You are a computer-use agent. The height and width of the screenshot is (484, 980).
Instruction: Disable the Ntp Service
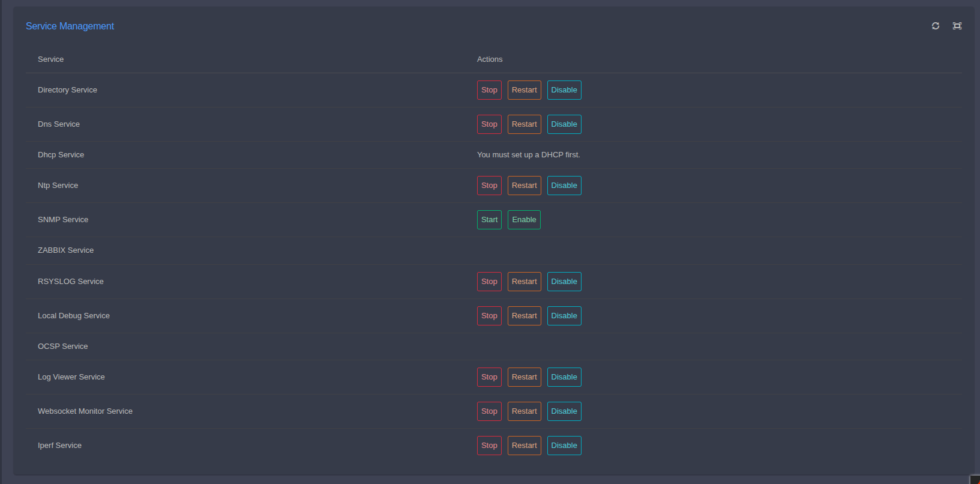pos(564,186)
